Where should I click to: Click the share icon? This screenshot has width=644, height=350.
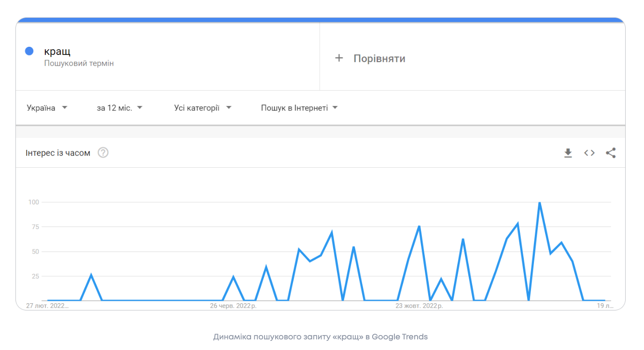[611, 153]
